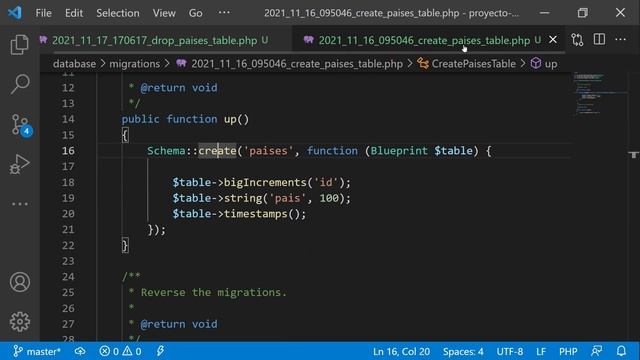Open Source Control with 4 changes
The height and width of the screenshot is (360, 640).
[20, 124]
